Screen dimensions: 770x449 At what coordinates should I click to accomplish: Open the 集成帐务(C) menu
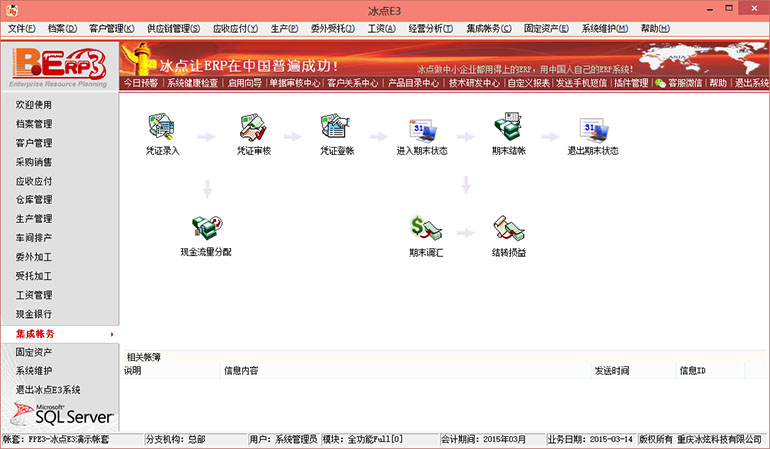[489, 28]
